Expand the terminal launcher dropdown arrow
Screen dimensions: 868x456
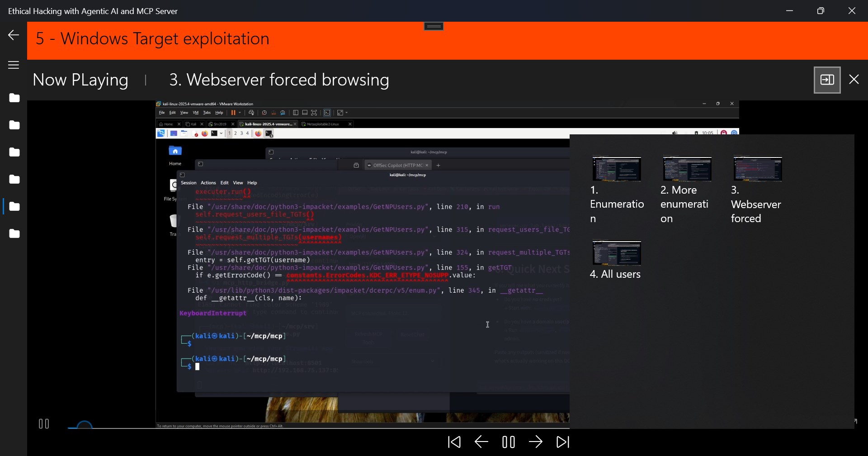click(221, 133)
